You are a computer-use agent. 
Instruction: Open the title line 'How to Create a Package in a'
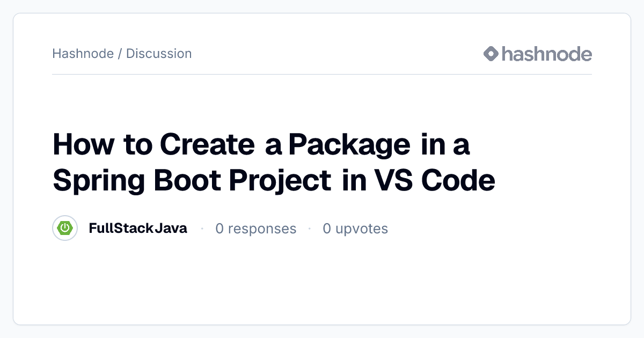click(261, 146)
